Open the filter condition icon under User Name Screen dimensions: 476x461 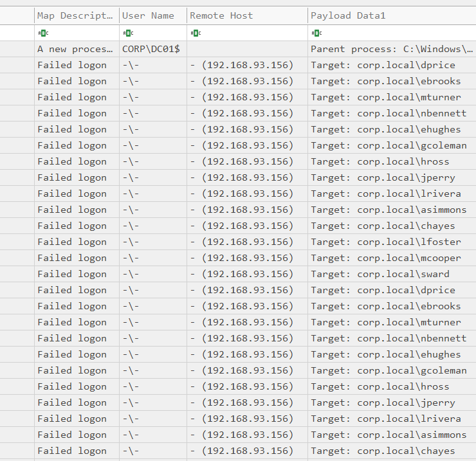point(128,33)
